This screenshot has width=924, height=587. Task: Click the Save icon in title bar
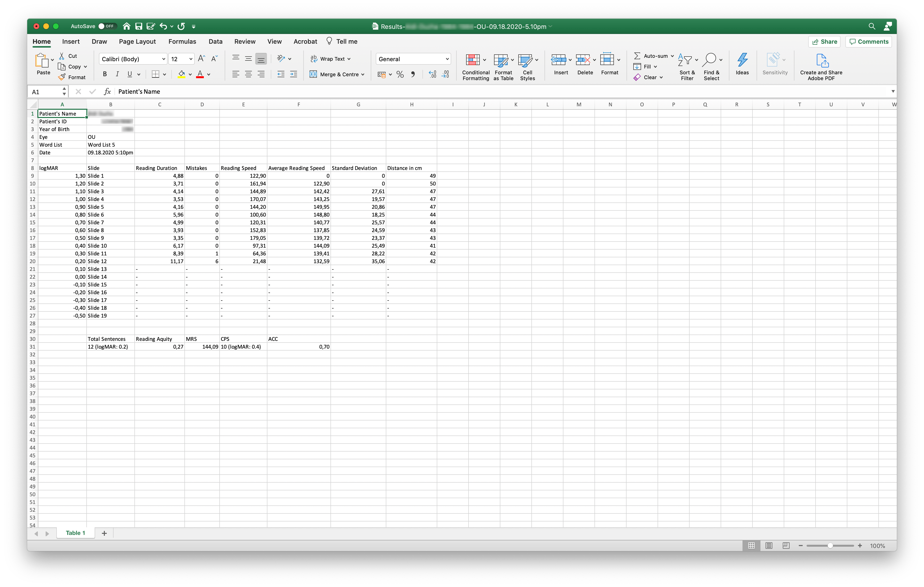[139, 26]
